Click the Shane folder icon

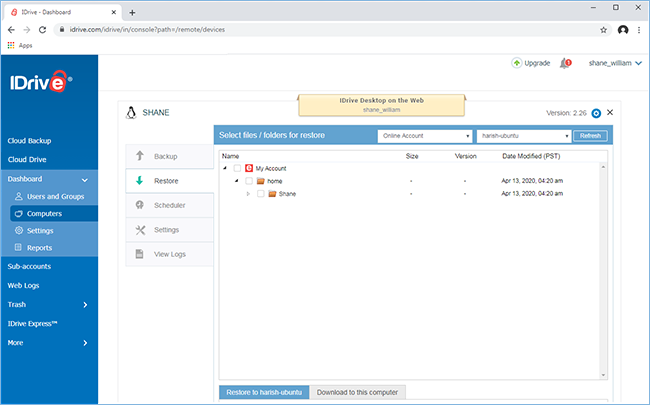tap(272, 194)
